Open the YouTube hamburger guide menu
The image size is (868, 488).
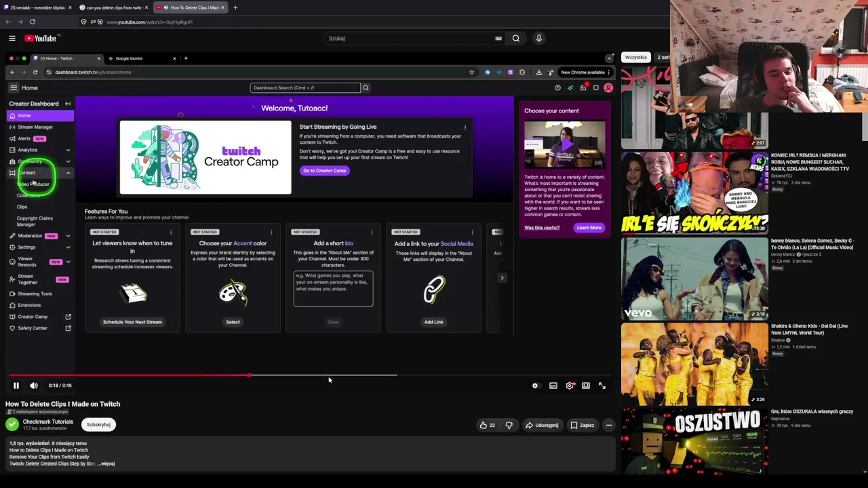pos(12,39)
